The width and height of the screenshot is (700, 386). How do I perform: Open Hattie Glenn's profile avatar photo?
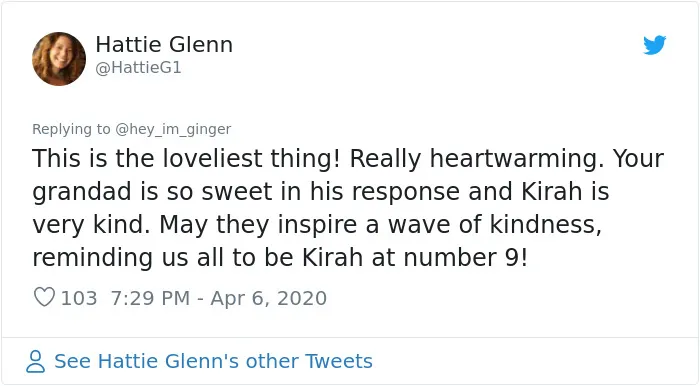59,58
